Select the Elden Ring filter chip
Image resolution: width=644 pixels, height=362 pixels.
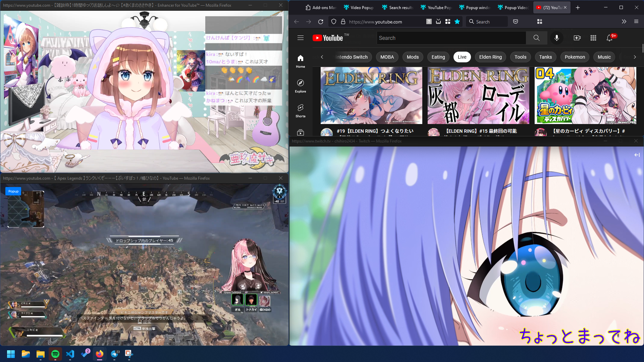point(490,57)
